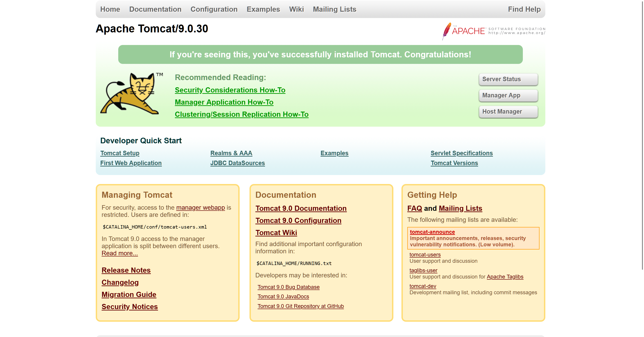
Task: Click the Server Status button
Action: tap(508, 79)
